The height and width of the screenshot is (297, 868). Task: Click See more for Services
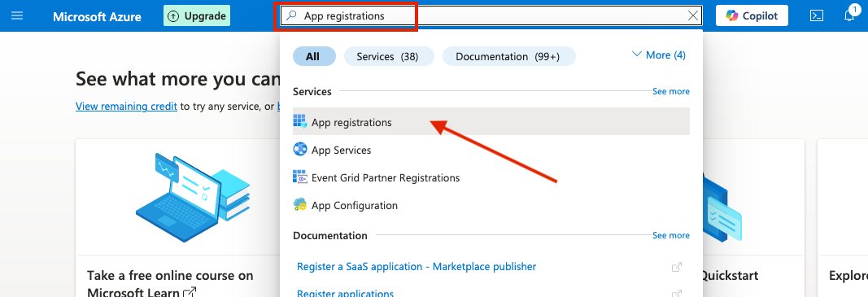pyautogui.click(x=671, y=91)
